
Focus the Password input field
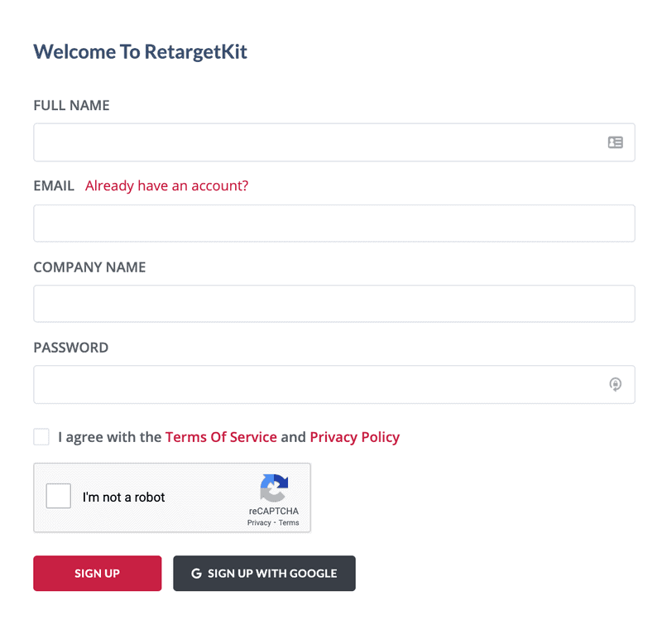[x=334, y=384]
